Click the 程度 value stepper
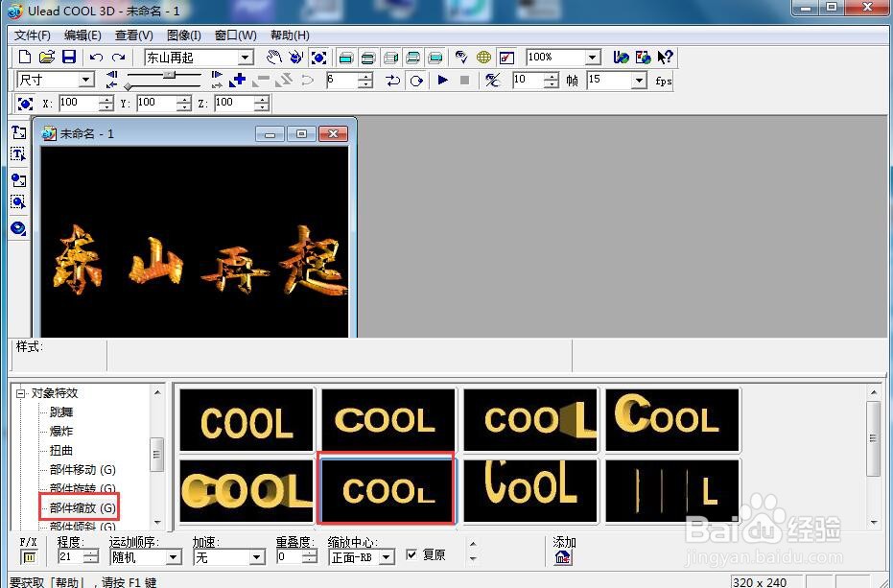Image resolution: width=893 pixels, height=588 pixels. 91,557
